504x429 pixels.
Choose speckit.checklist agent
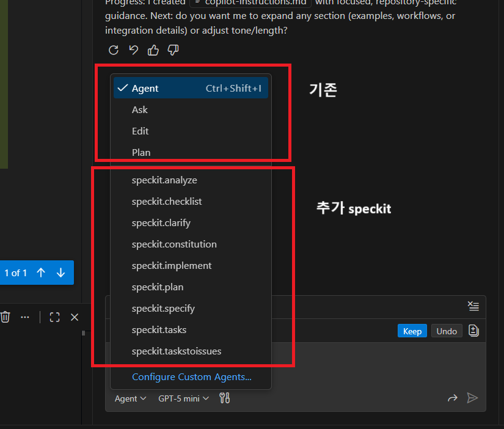[x=191, y=201]
